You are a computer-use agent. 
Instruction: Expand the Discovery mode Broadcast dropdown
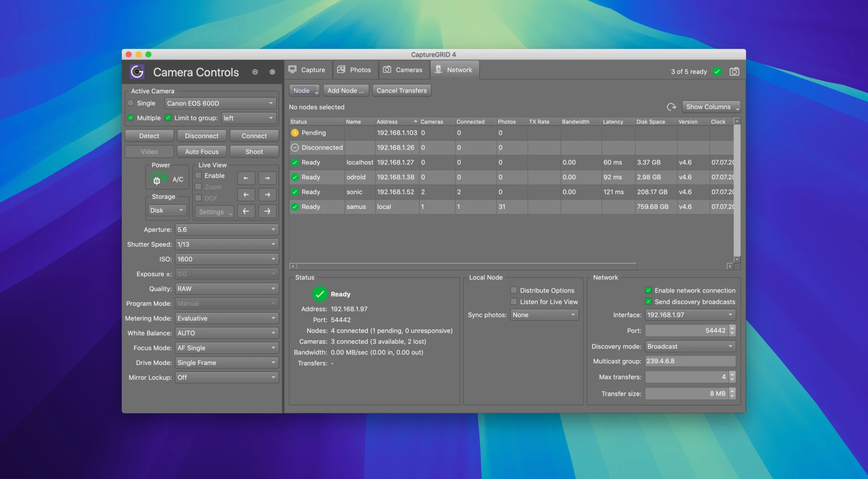(690, 346)
